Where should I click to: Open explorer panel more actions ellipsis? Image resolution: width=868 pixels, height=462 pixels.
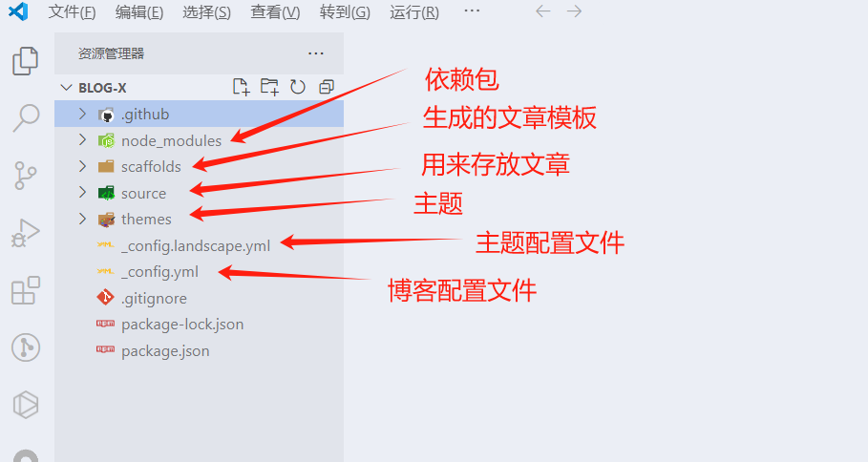[x=315, y=53]
